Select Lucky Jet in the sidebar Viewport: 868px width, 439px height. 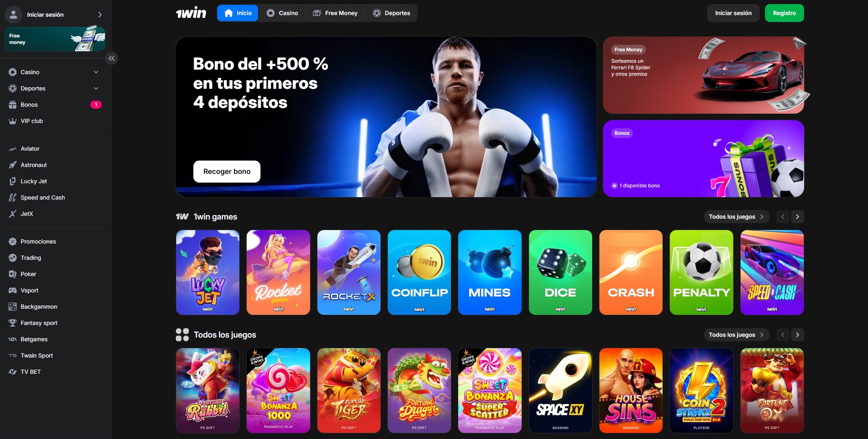(55, 181)
